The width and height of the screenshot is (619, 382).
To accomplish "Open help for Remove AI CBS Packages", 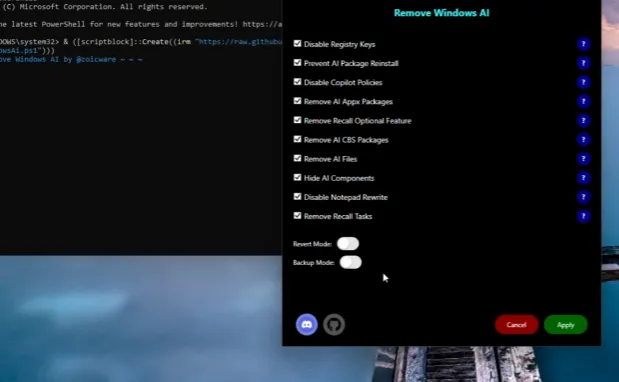I will point(583,139).
